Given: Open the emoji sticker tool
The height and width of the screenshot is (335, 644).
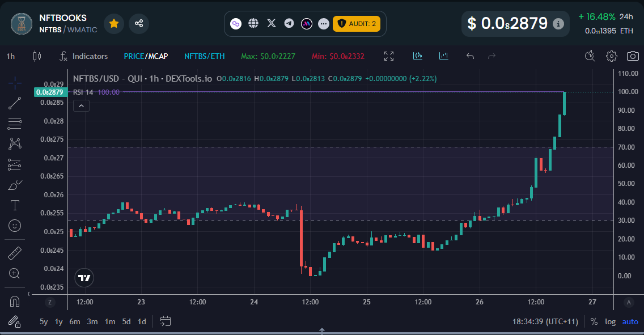Looking at the screenshot, I should point(14,225).
